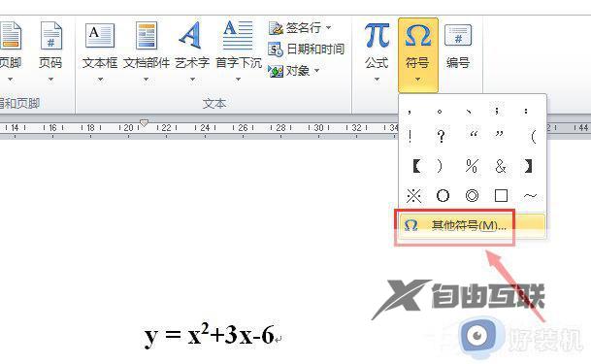Viewport: 591px width, 364px height.
Task: Click the ruler indent marker
Action: 144,123
